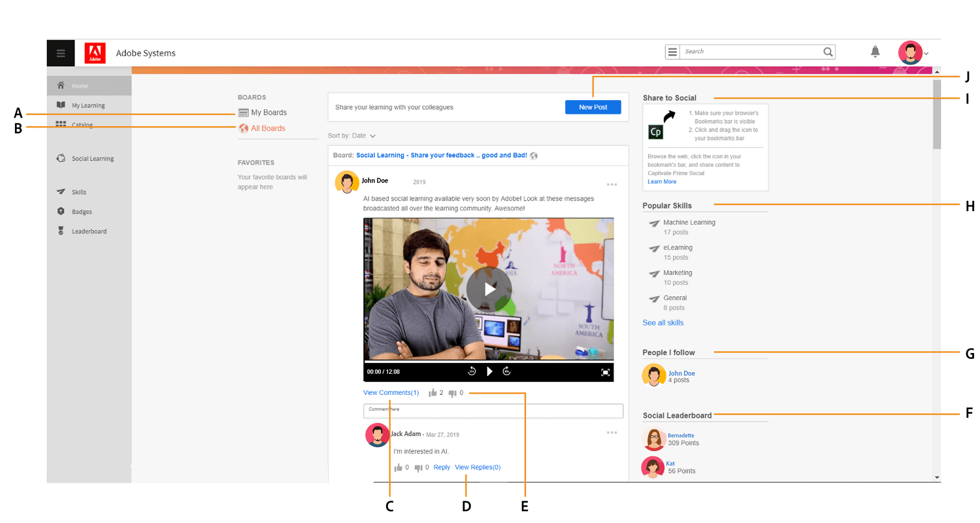
Task: Thumbs down John Doe's post
Action: (x=452, y=393)
